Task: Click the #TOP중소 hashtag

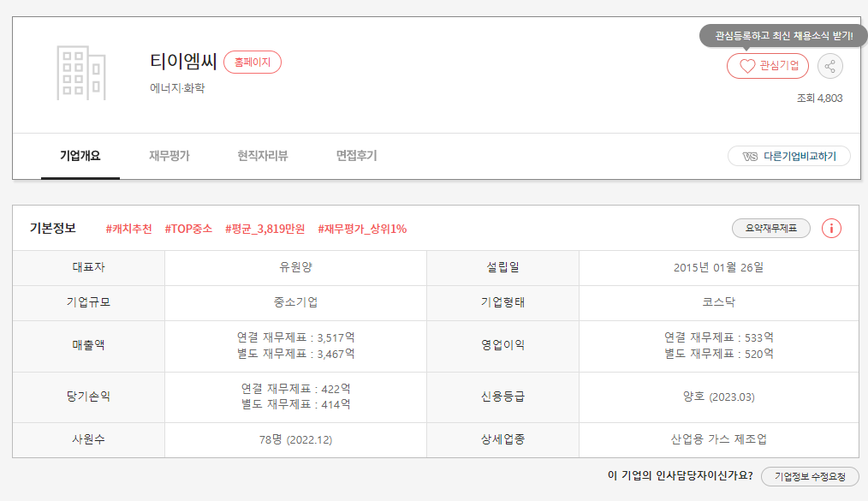Action: point(188,229)
